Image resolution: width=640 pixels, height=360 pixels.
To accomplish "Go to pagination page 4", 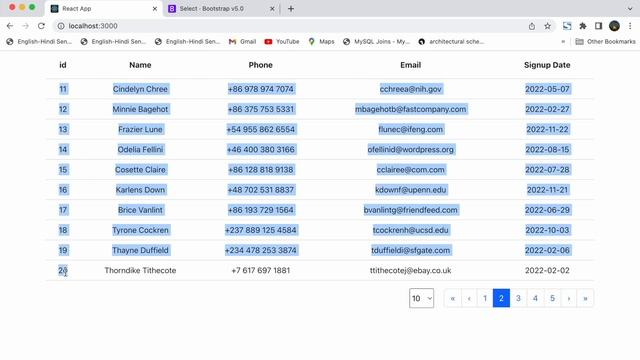I will click(535, 298).
